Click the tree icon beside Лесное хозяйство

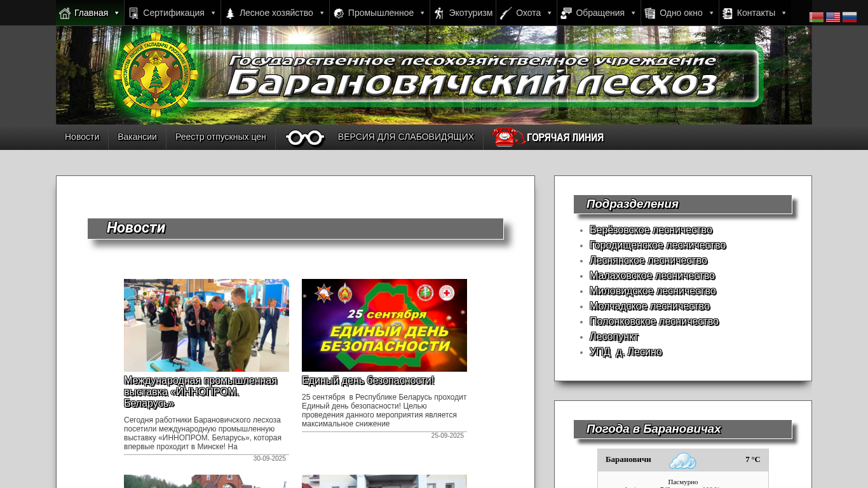230,13
